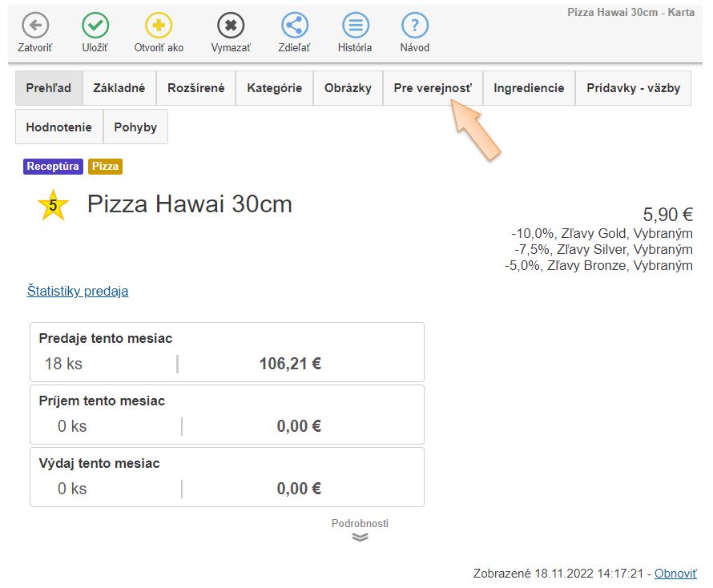This screenshot has height=588, width=713.
Task: Open the Prídavky - väzby tab
Action: pyautogui.click(x=633, y=88)
